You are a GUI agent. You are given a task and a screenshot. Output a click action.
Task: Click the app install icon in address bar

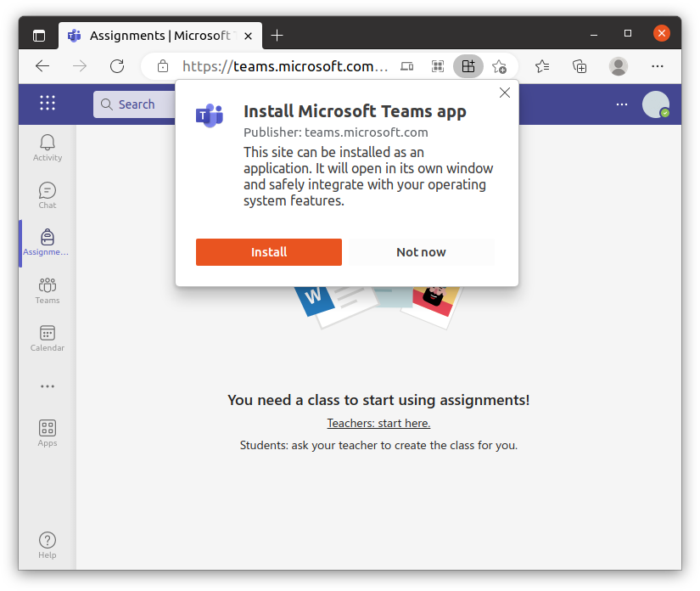(x=468, y=66)
